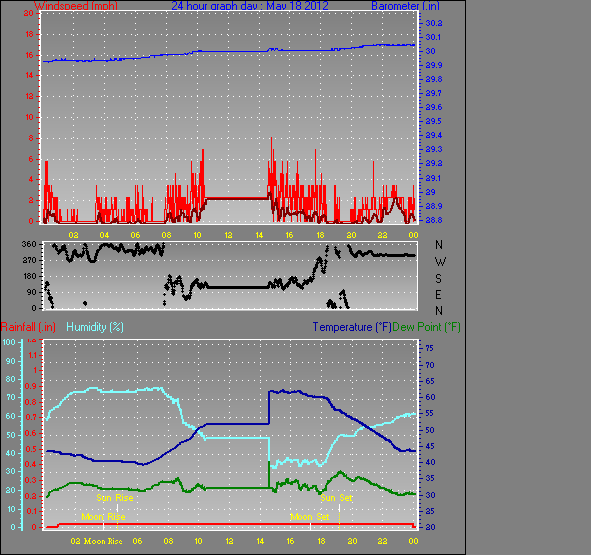Click the Barometer (.in) axis title
Image resolution: width=591 pixels, height=555 pixels.
[405, 6]
